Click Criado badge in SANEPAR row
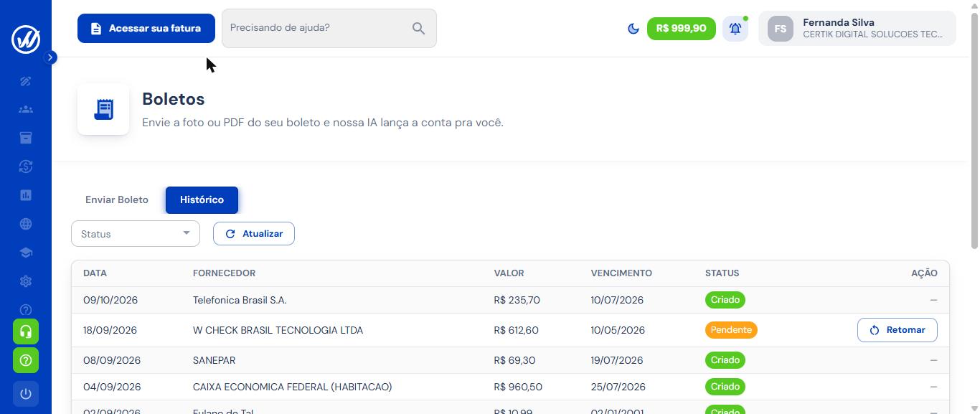980x414 pixels. (725, 360)
